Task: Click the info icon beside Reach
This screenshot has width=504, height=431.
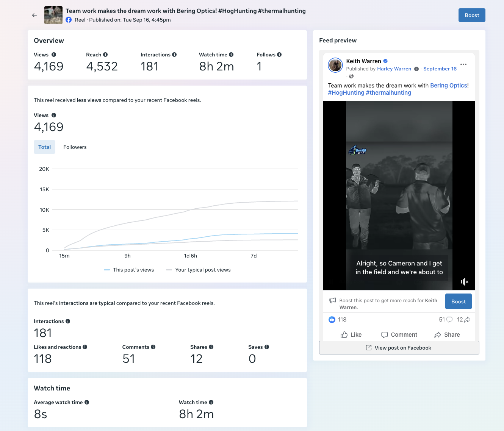Action: pos(105,55)
